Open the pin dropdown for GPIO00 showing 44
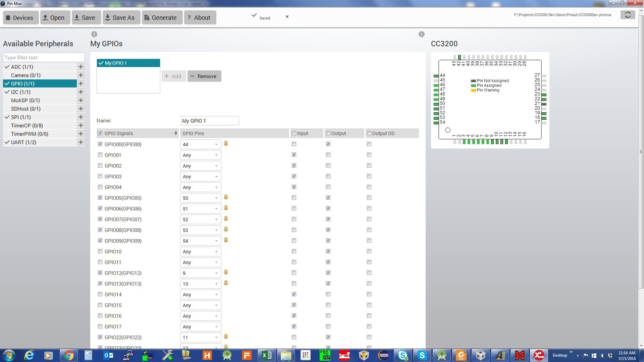The width and height of the screenshot is (644, 362). point(201,144)
